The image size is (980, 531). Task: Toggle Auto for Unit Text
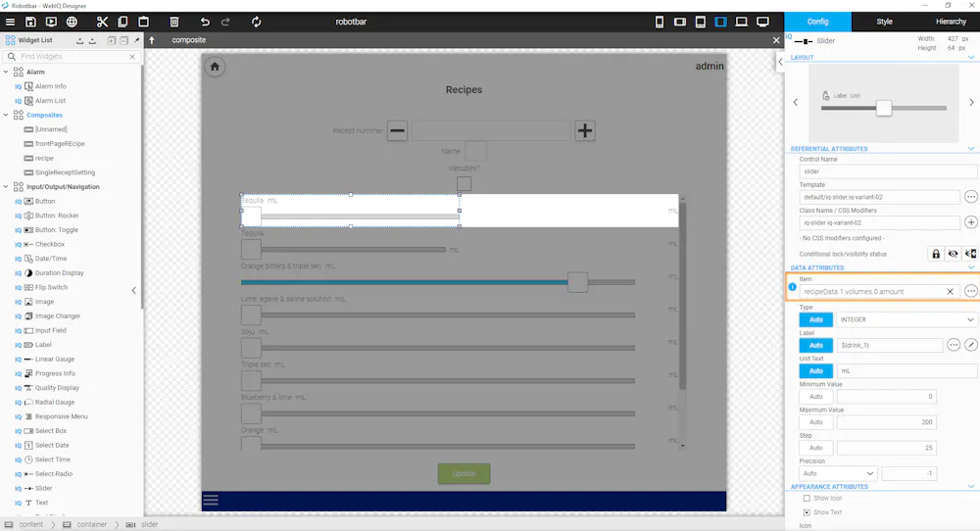[x=815, y=371]
